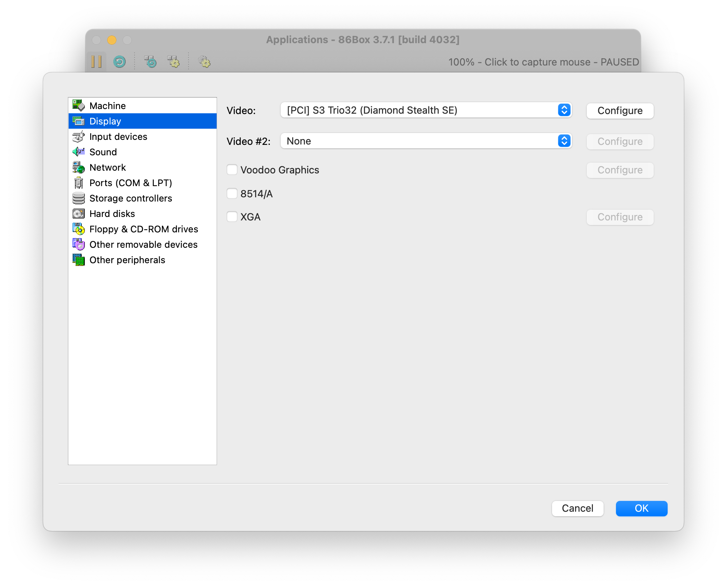Click the Ports (COM & LPT) icon
The image size is (727, 588).
(x=79, y=183)
